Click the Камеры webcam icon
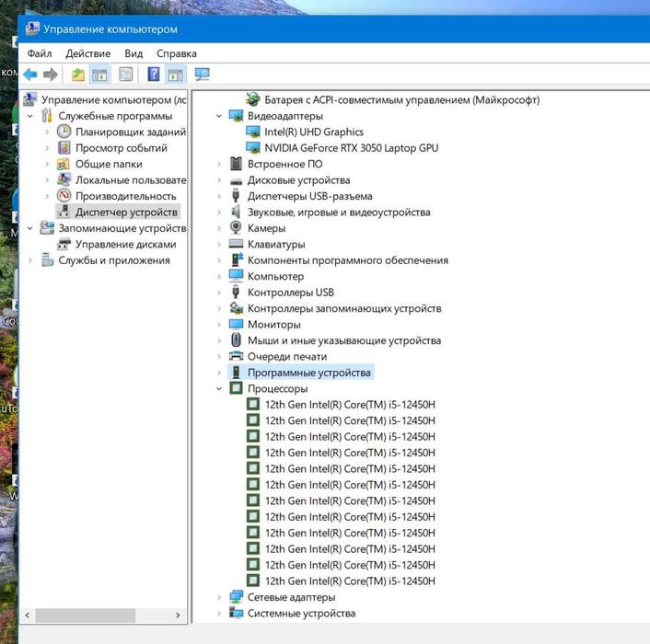 pyautogui.click(x=236, y=228)
